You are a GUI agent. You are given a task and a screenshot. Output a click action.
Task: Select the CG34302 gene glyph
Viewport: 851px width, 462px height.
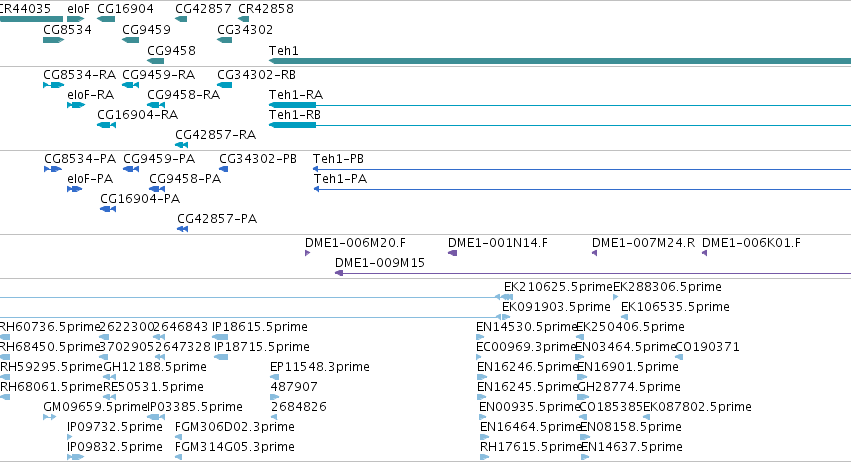click(225, 40)
